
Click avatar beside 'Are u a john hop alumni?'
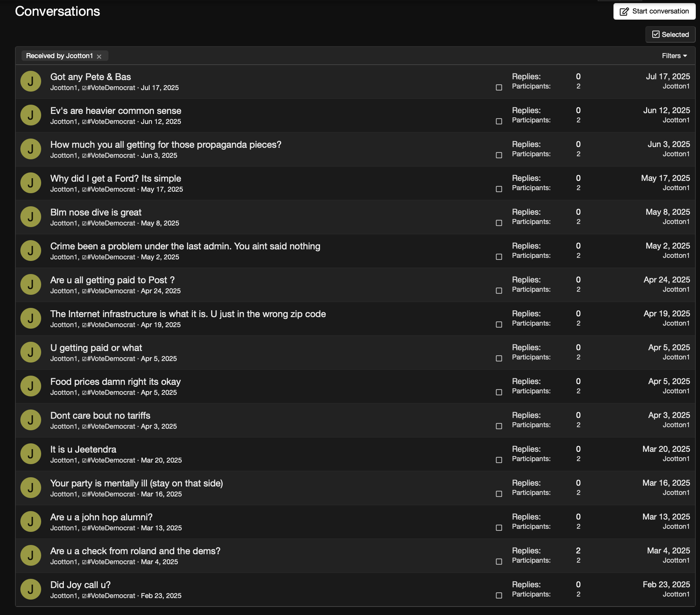(31, 521)
